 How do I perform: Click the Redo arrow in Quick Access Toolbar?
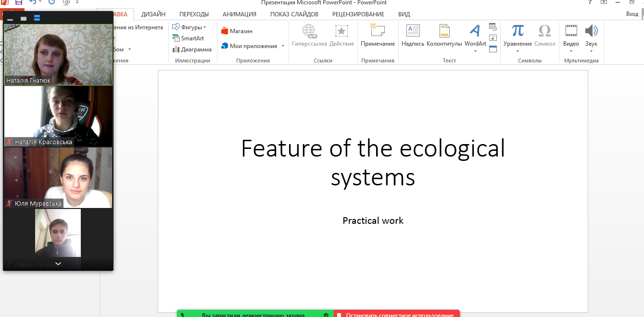[x=51, y=2]
